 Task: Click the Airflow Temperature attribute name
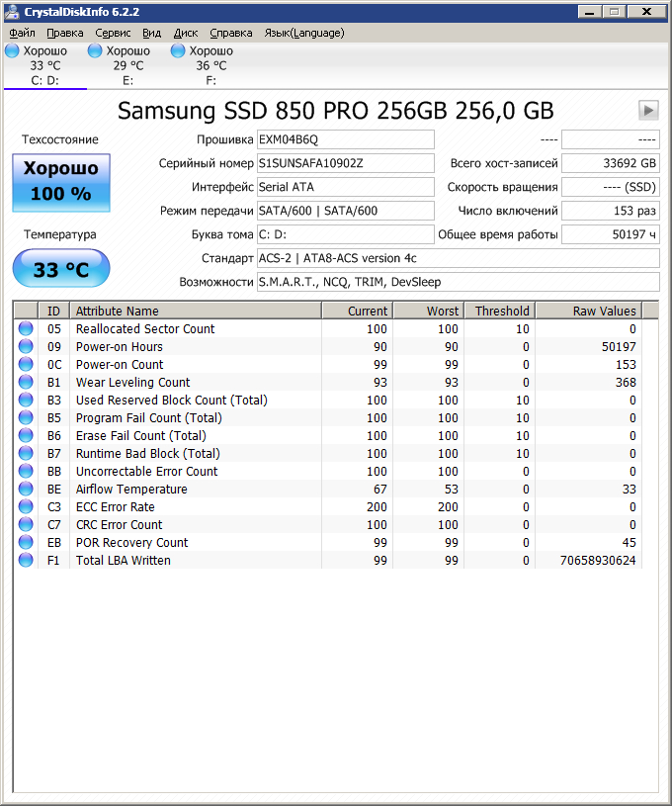click(131, 489)
